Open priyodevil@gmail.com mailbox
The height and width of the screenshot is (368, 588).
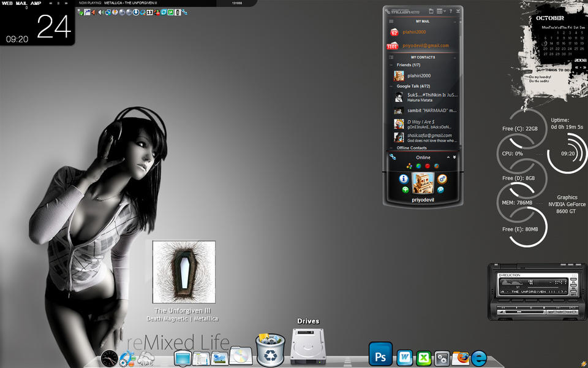click(x=425, y=45)
